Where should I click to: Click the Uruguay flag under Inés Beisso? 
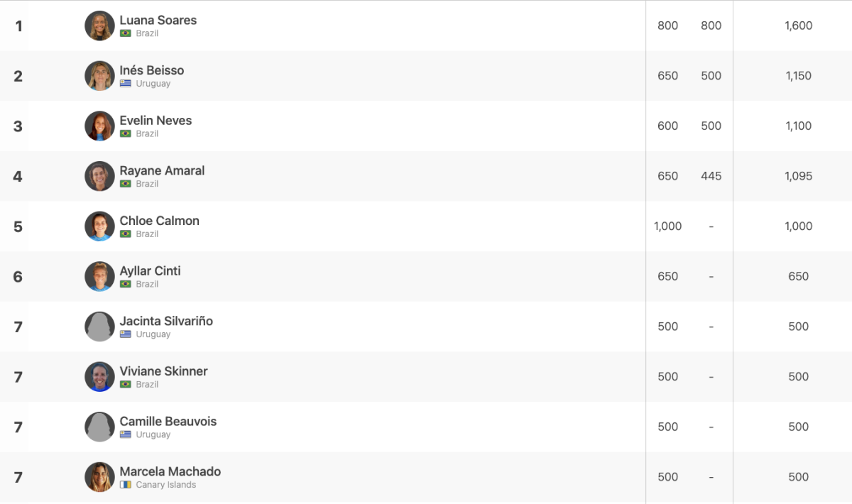click(x=126, y=83)
